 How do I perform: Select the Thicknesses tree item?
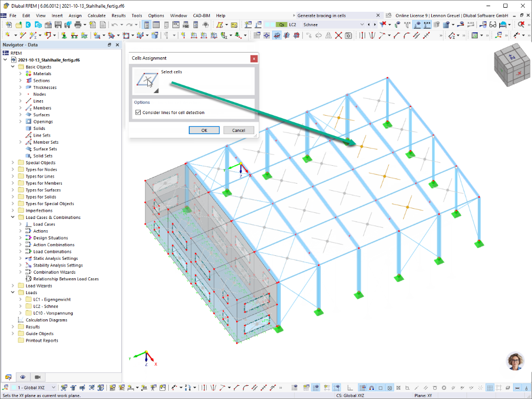(x=45, y=87)
